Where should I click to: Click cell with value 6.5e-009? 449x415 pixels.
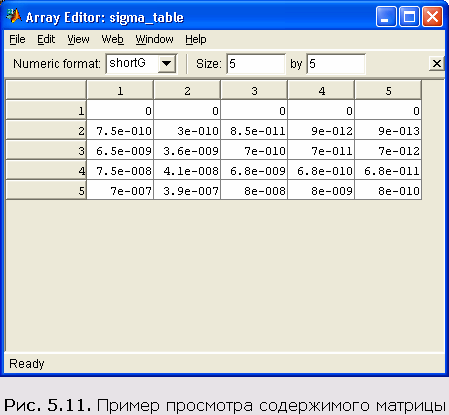pos(120,150)
